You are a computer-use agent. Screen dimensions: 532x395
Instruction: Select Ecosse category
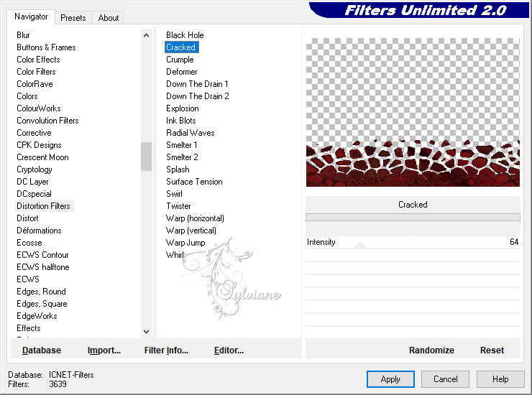tap(29, 243)
